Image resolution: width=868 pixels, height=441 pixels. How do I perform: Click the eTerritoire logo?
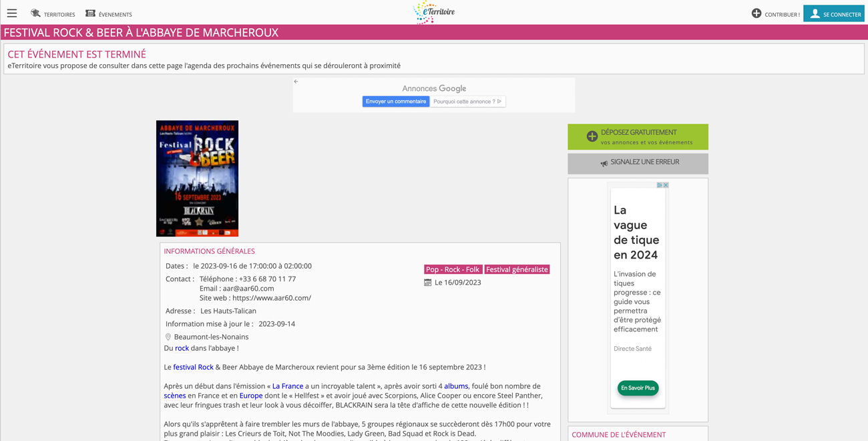(x=434, y=13)
